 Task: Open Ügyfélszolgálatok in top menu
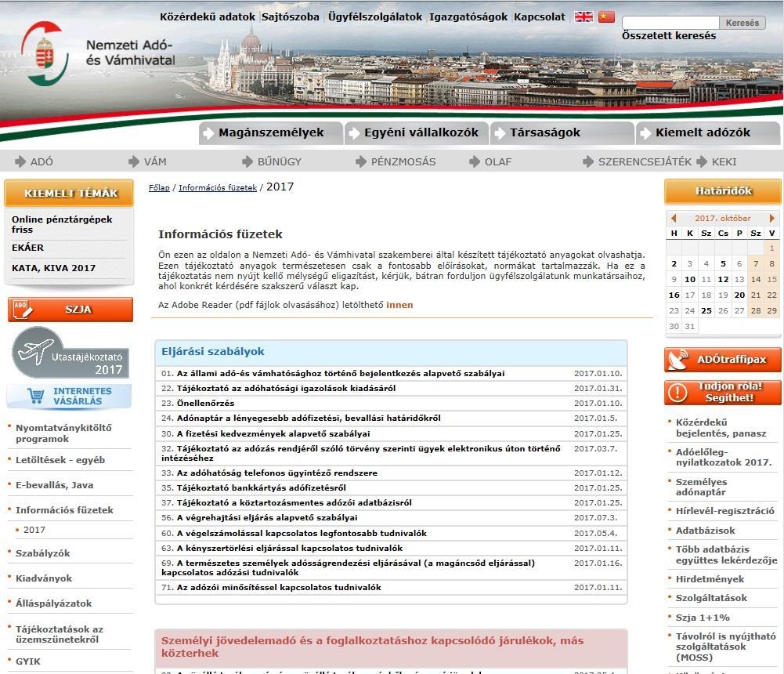click(x=375, y=17)
